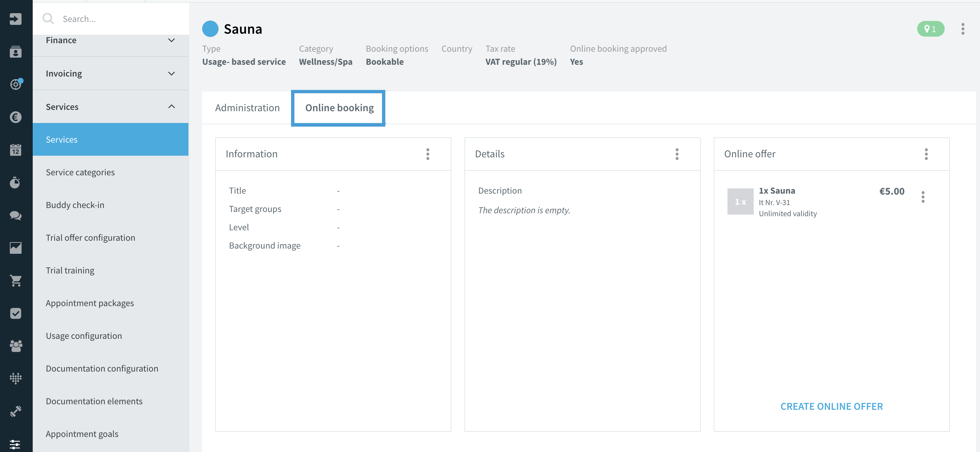980x452 pixels.
Task: Click the Target groups row label
Action: coord(255,209)
